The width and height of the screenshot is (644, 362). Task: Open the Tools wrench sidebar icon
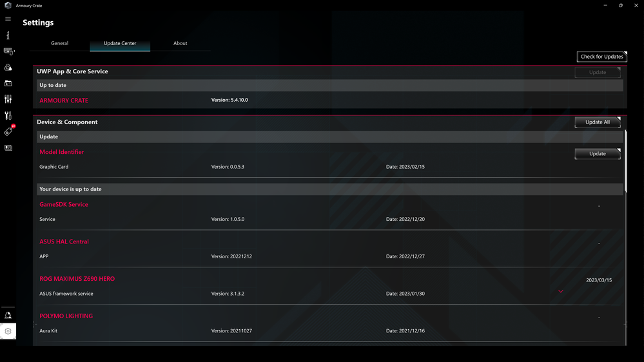point(8,115)
